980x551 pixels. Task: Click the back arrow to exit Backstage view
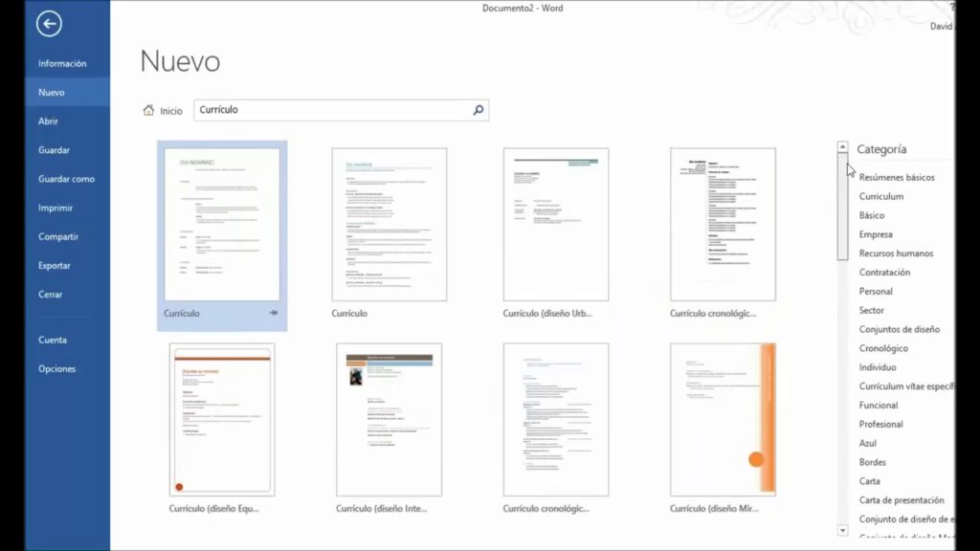48,24
